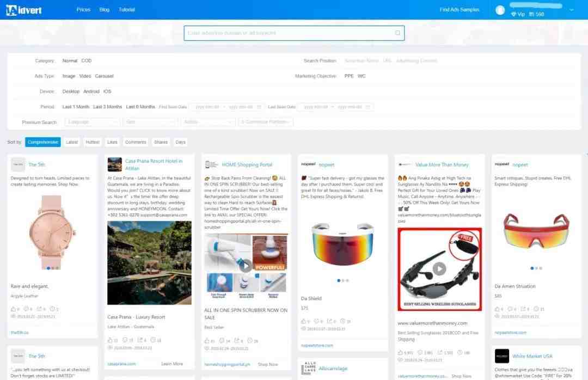This screenshot has height=380, width=588.
Task: Select the iOS device filter
Action: click(x=107, y=91)
